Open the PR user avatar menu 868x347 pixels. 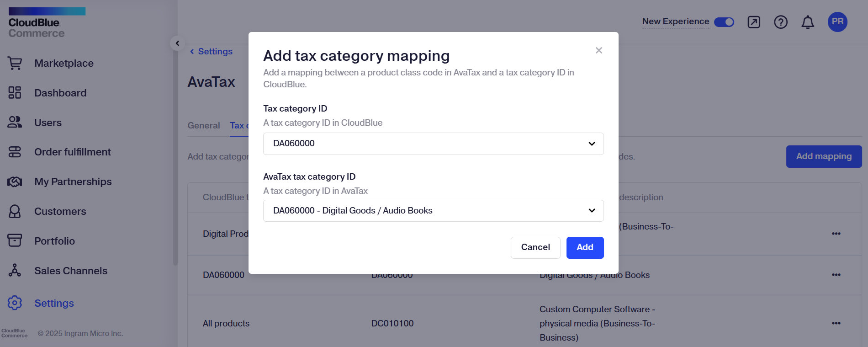tap(837, 21)
